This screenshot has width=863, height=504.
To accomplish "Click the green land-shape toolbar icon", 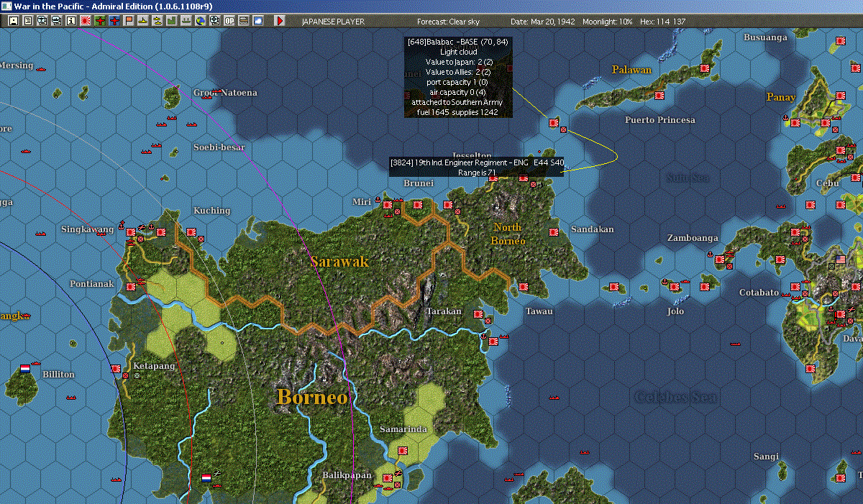I will point(171,21).
